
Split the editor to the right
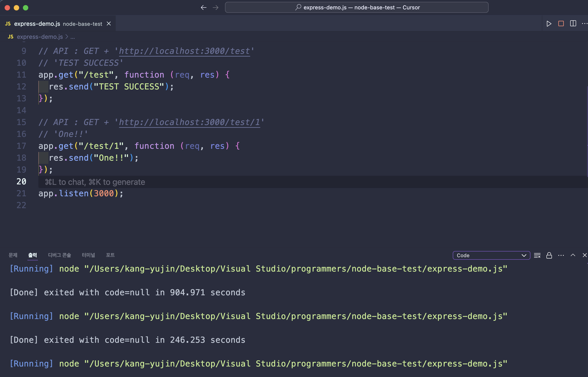(x=573, y=24)
